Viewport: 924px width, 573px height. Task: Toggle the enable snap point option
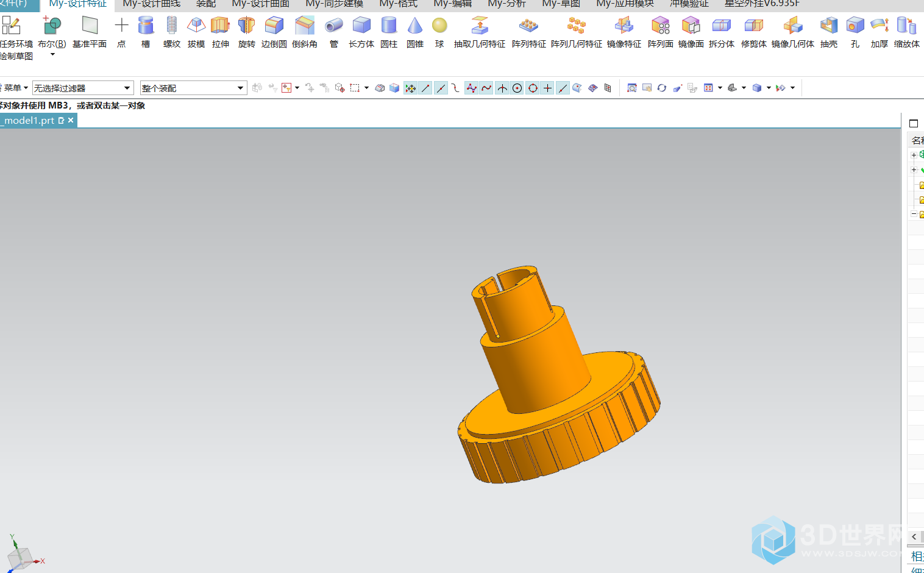[x=411, y=88]
